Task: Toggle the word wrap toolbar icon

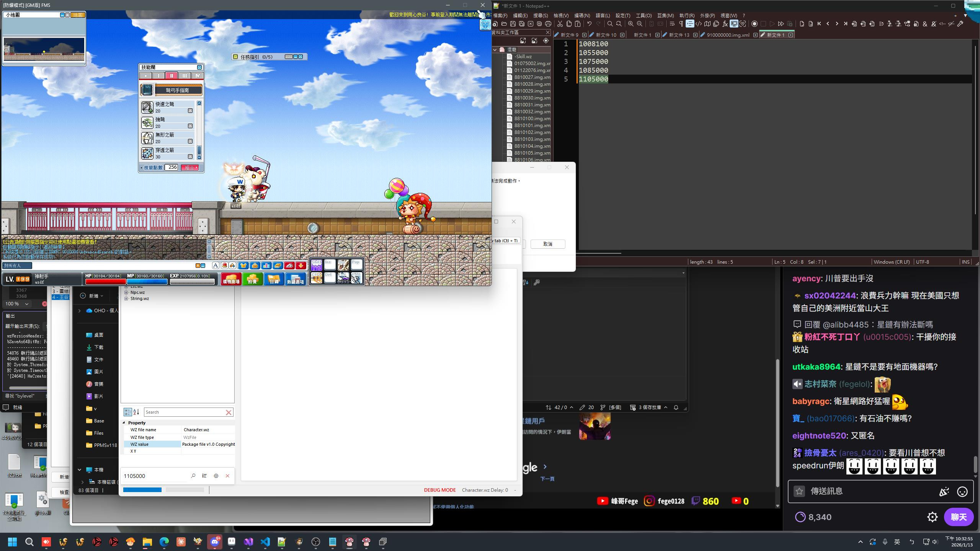Action: [672, 24]
